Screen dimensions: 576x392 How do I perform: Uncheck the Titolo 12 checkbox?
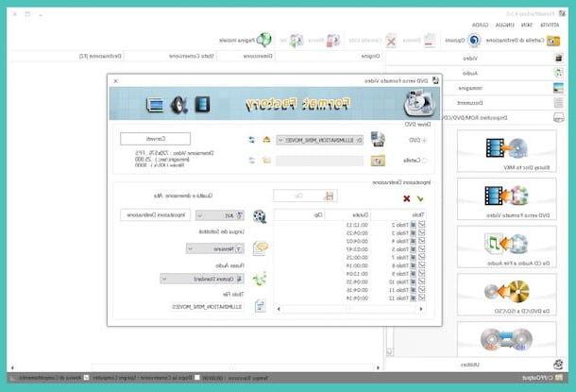(421, 298)
